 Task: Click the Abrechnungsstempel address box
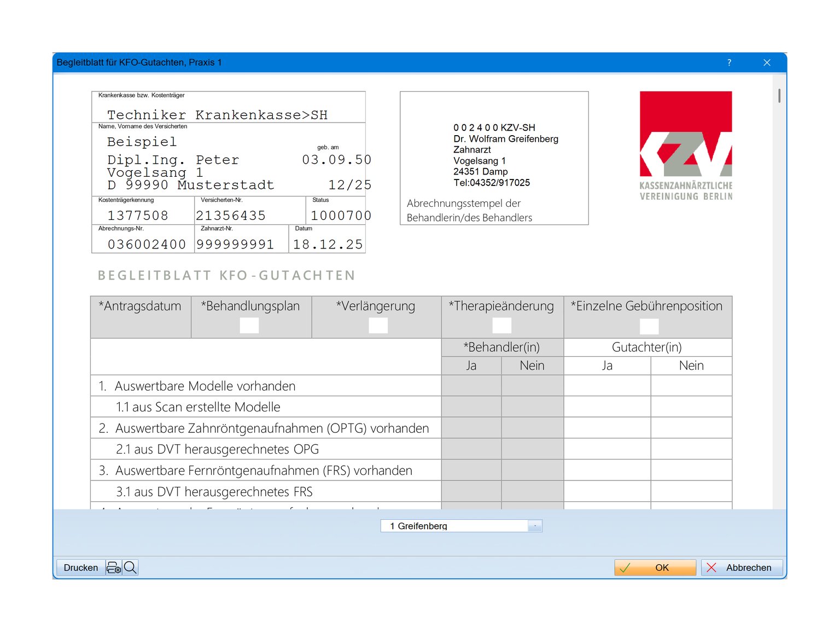494,158
